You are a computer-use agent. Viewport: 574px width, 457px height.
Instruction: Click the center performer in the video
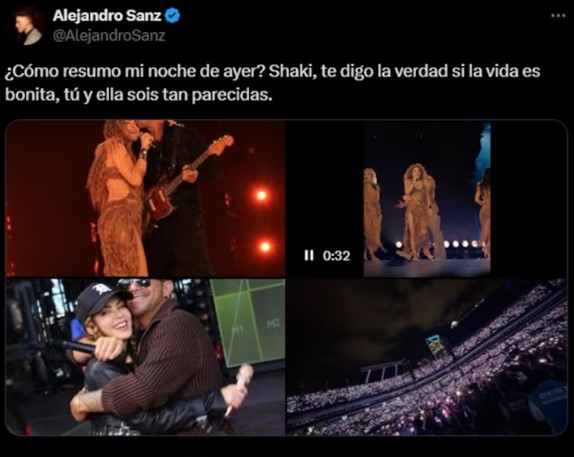pos(418,211)
